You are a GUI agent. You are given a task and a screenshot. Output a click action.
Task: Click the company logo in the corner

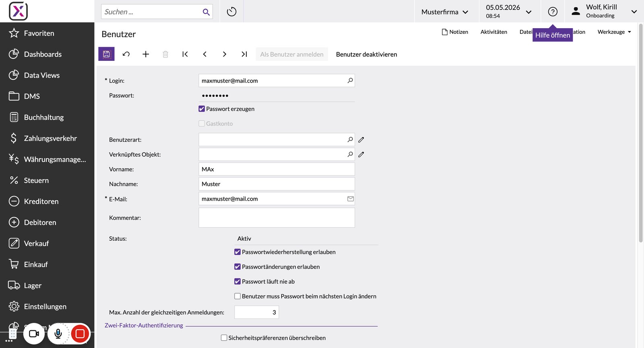click(x=19, y=11)
